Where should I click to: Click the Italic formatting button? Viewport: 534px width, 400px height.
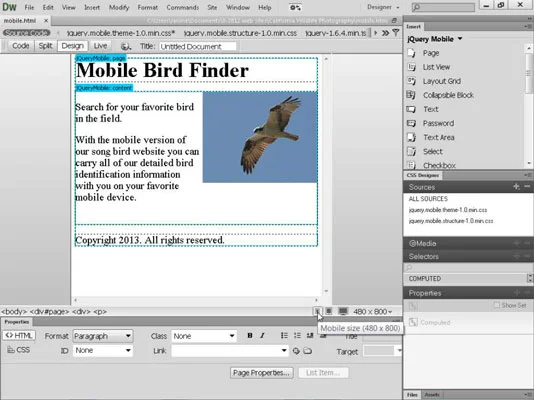[262, 336]
